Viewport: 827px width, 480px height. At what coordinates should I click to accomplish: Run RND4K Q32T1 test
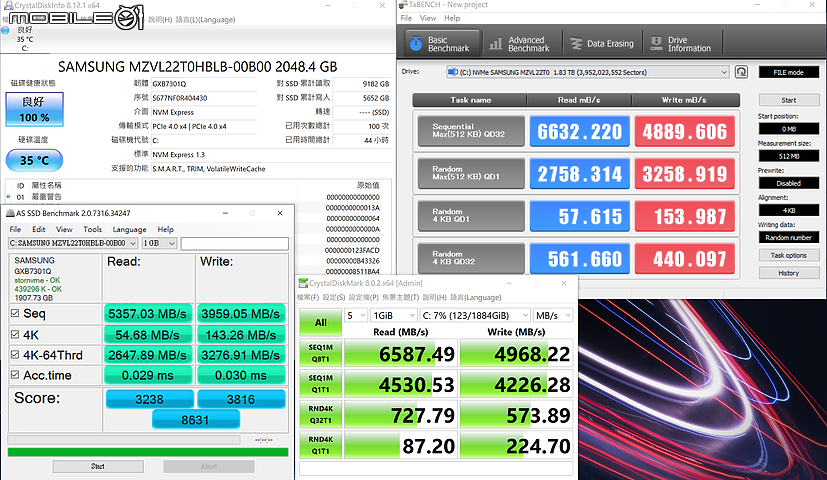click(321, 415)
